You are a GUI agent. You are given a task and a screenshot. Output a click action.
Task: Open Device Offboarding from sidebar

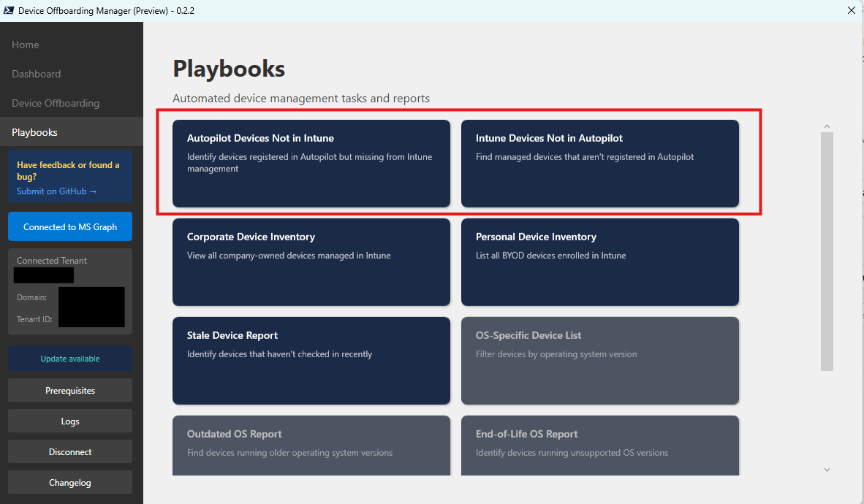[56, 103]
